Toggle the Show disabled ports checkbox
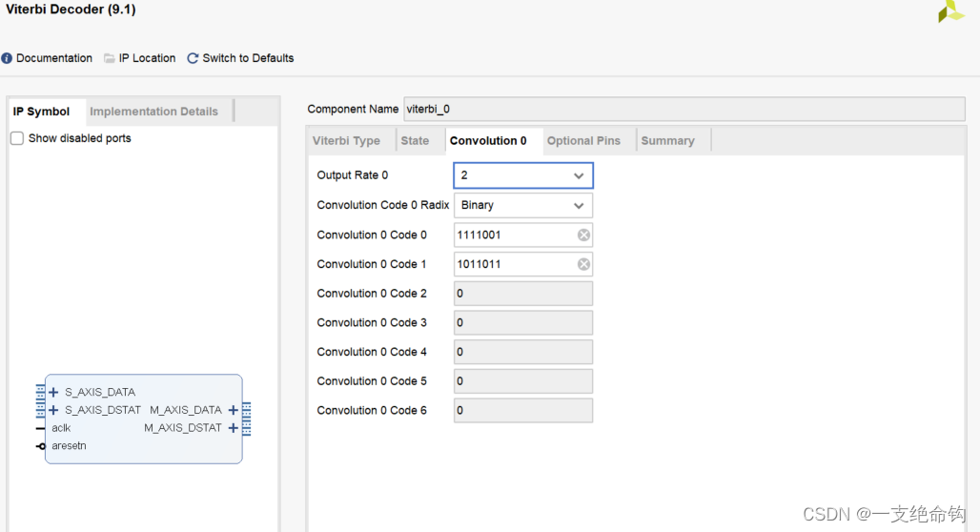Screen dimensions: 980x532 (17, 138)
